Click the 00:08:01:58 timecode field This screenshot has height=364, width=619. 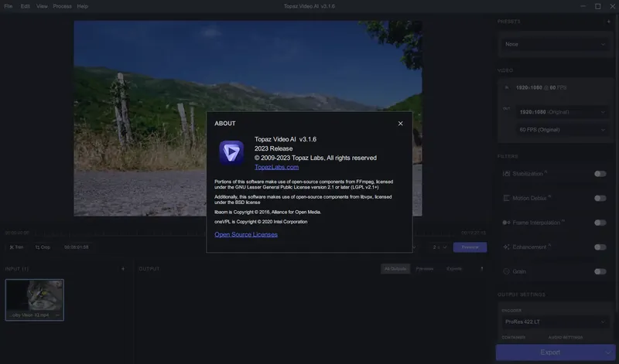click(x=77, y=247)
